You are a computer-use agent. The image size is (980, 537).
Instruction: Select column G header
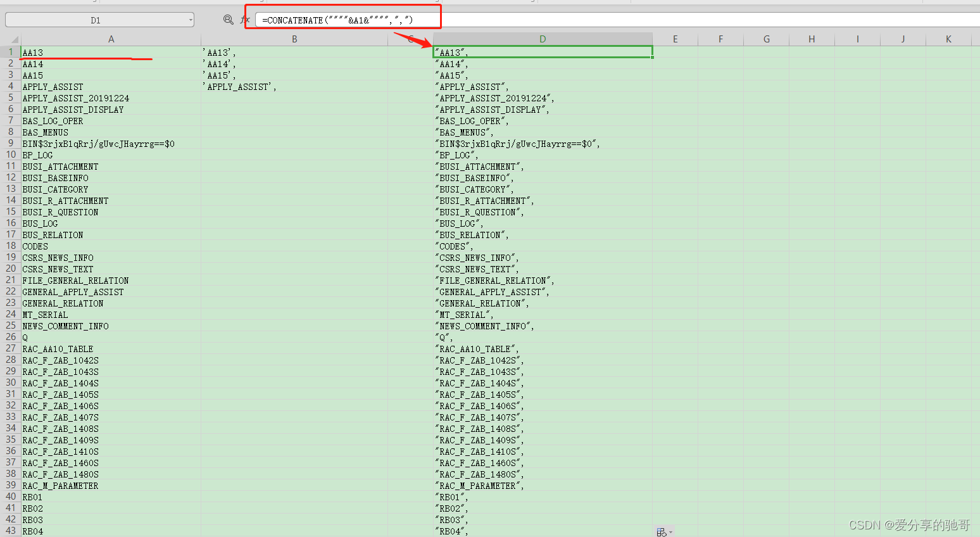(x=767, y=39)
